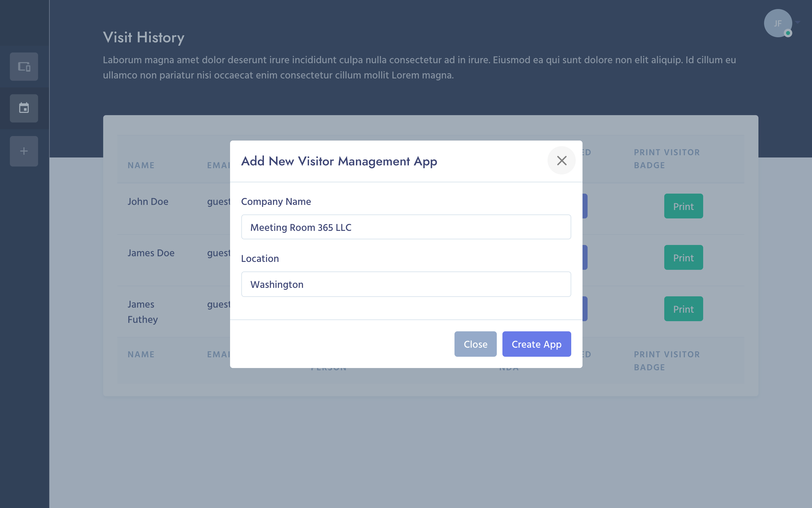Screen dimensions: 812x508
Task: Open the devices icon in the sidebar
Action: tap(24, 67)
